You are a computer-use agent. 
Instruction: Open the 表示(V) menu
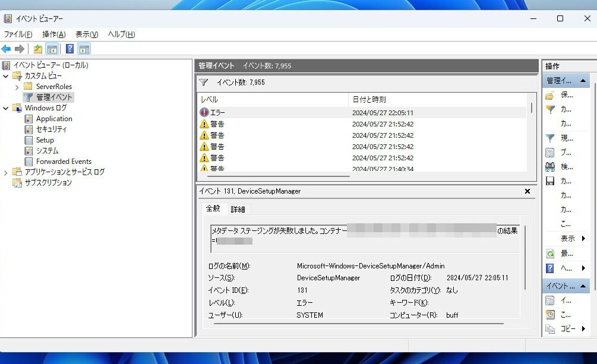click(x=86, y=34)
